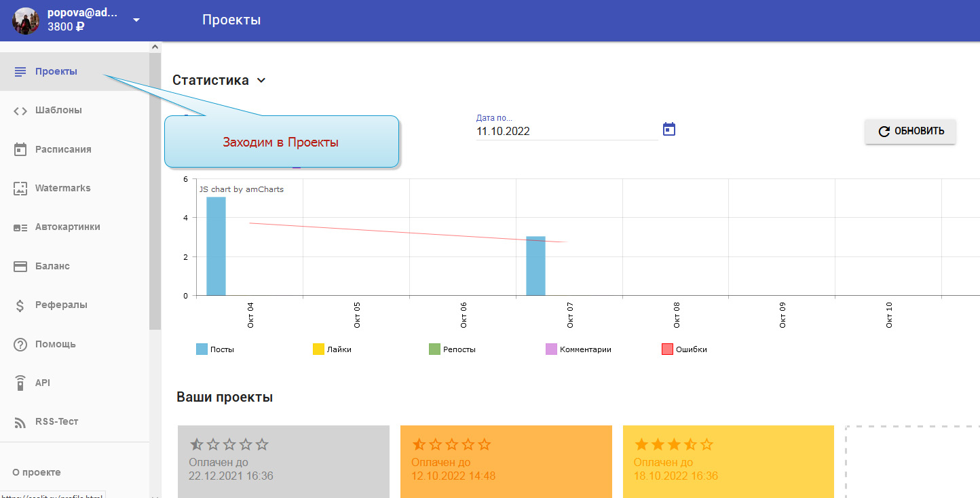Open the Проекты menu item
This screenshot has width=980, height=498.
pos(56,71)
